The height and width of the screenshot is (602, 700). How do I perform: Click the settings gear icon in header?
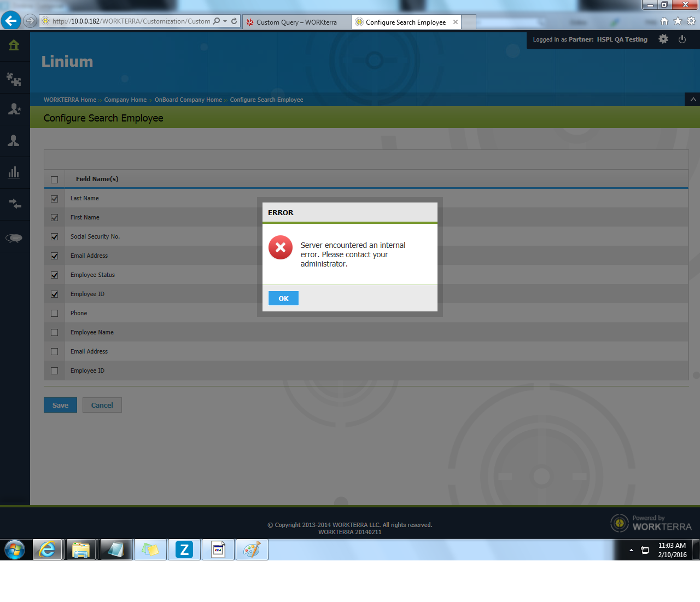663,39
